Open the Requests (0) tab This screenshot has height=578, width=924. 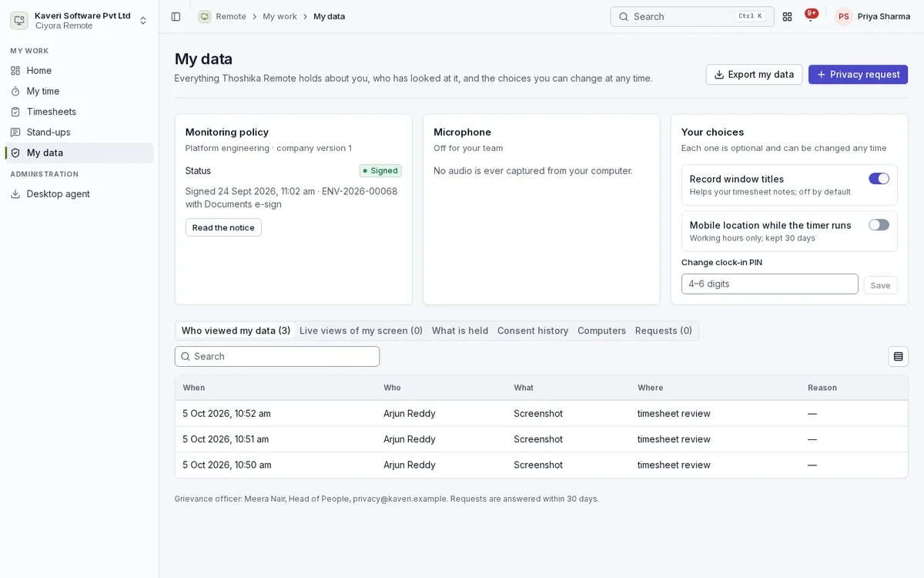click(x=664, y=331)
